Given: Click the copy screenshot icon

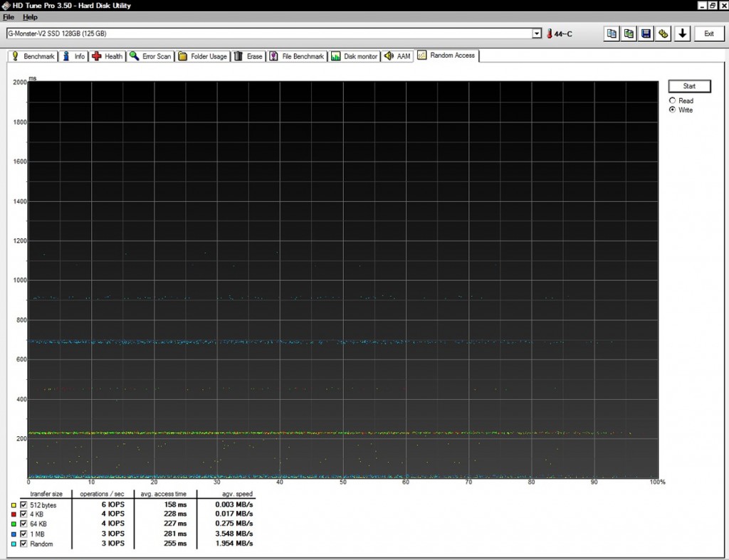Looking at the screenshot, I should (x=629, y=33).
